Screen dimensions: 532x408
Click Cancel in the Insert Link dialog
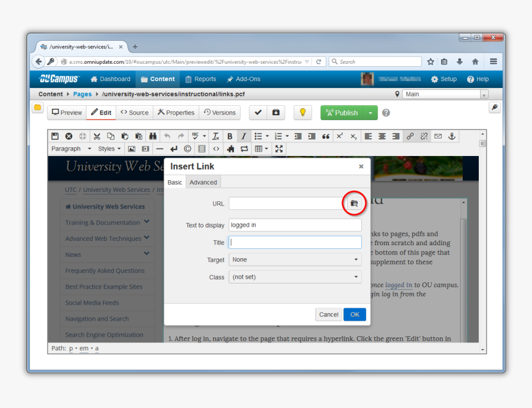click(x=328, y=314)
